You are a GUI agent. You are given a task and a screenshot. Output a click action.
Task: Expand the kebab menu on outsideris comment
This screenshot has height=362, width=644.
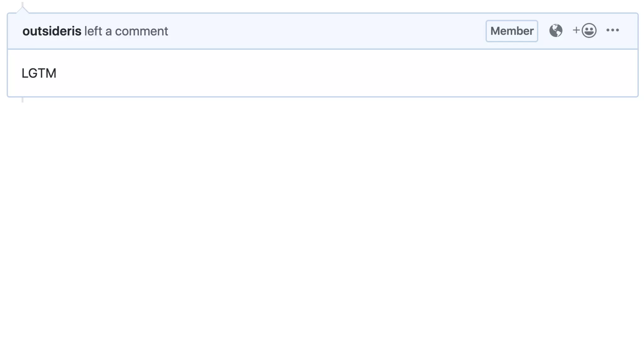(612, 30)
